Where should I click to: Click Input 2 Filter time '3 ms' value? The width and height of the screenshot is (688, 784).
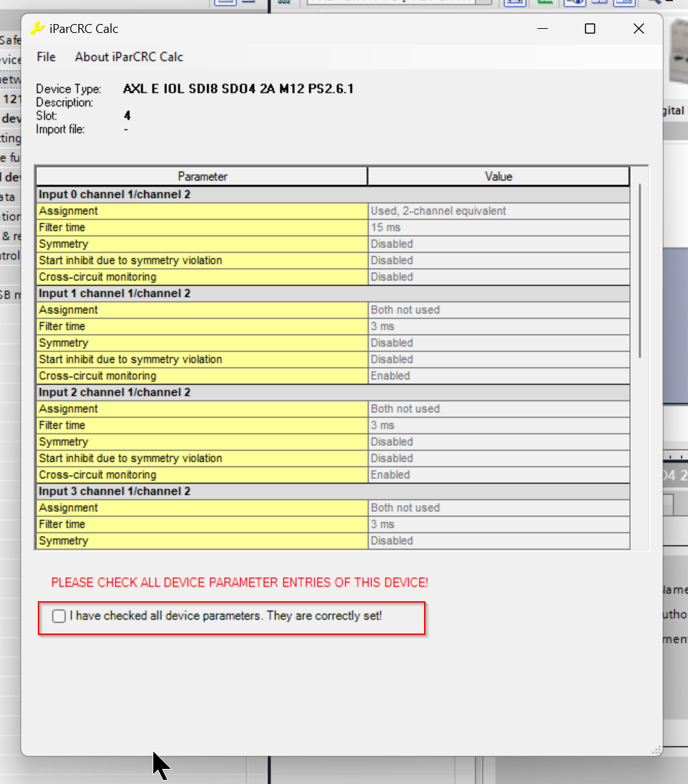[x=498, y=425]
